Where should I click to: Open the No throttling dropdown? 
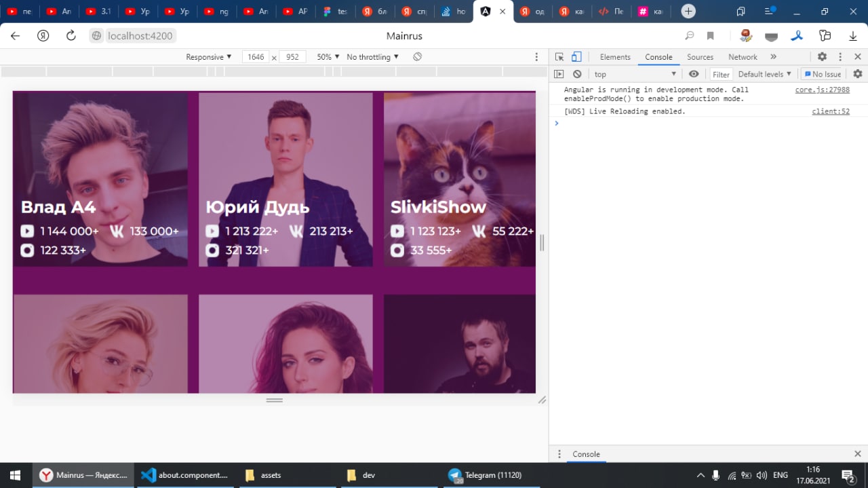tap(372, 57)
